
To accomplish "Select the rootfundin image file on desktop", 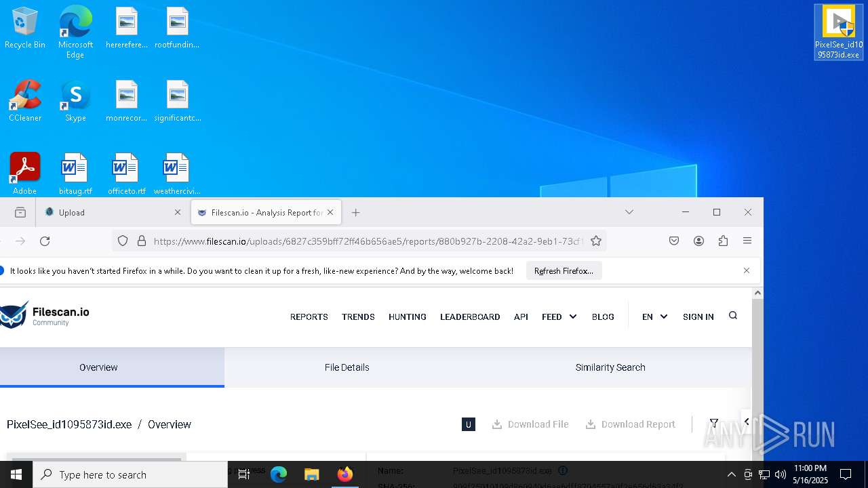I will tap(177, 28).
